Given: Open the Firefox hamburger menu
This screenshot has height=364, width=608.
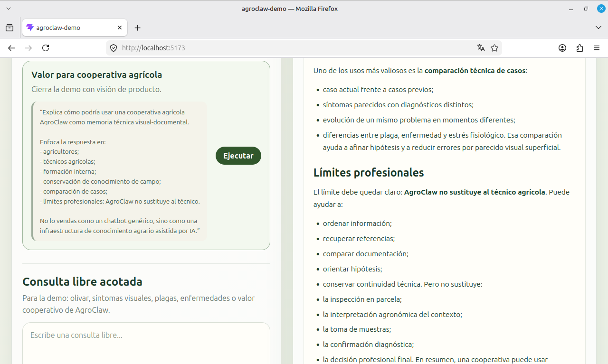Looking at the screenshot, I should point(597,48).
